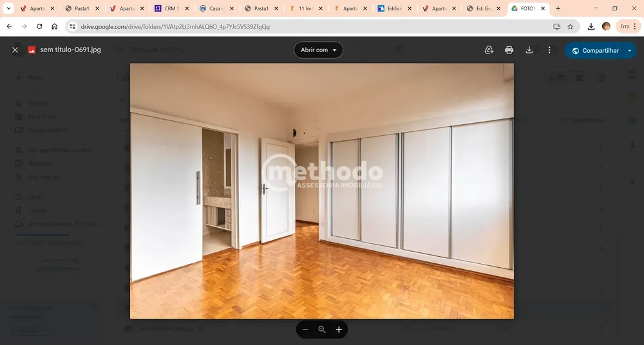The width and height of the screenshot is (644, 345).
Task: Close the image preview with the X icon
Action: tap(15, 50)
